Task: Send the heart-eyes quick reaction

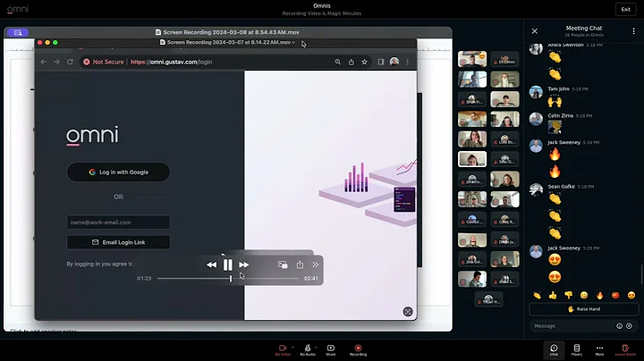Action: pyautogui.click(x=631, y=295)
